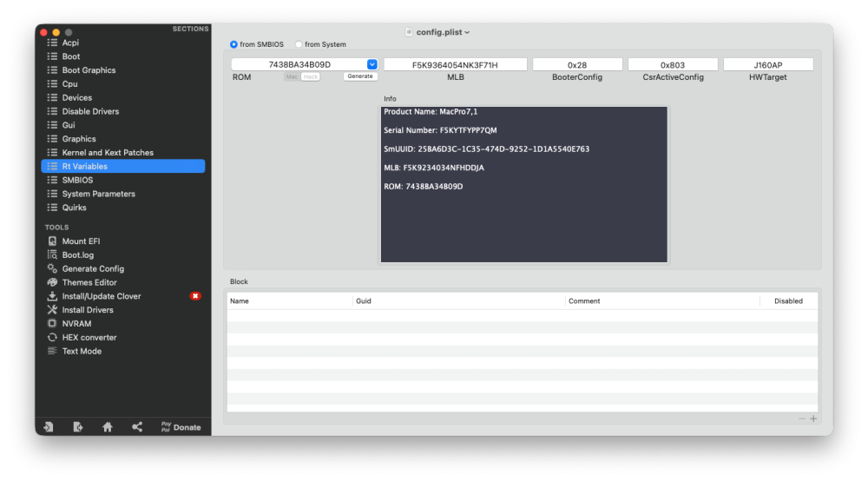This screenshot has height=482, width=868.
Task: Click the MLB line in Info box
Action: click(434, 168)
